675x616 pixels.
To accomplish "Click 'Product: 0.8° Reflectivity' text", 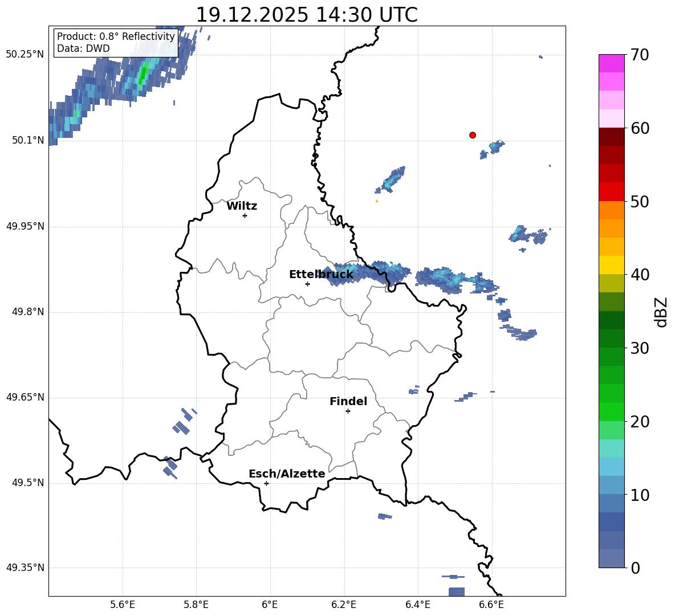I will (x=116, y=36).
